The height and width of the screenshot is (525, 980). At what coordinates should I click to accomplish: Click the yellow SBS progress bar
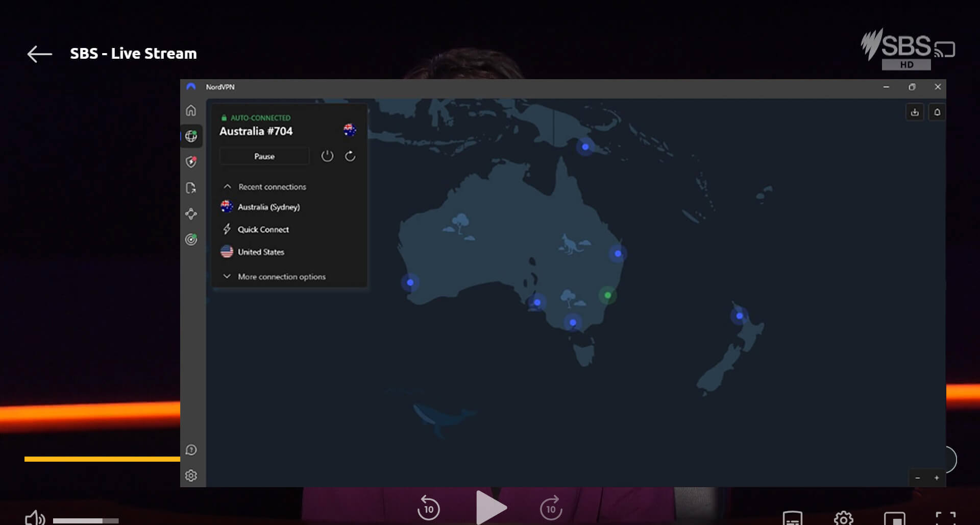tap(102, 459)
